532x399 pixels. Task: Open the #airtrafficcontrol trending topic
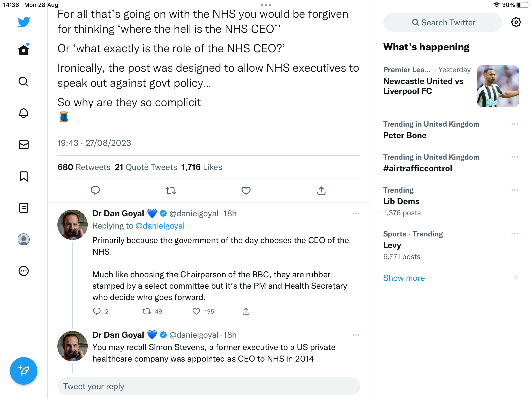[x=417, y=168]
